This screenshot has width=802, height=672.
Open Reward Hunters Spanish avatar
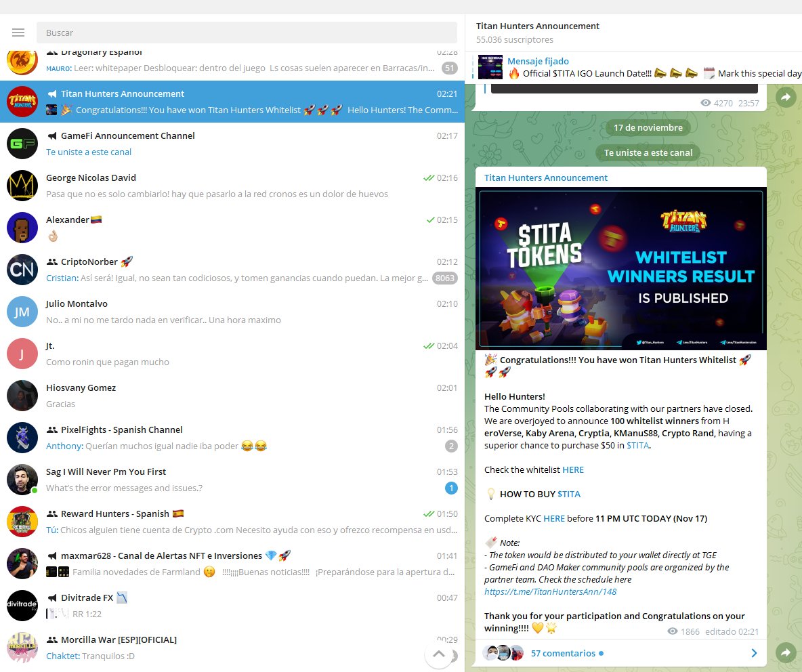[x=22, y=522]
